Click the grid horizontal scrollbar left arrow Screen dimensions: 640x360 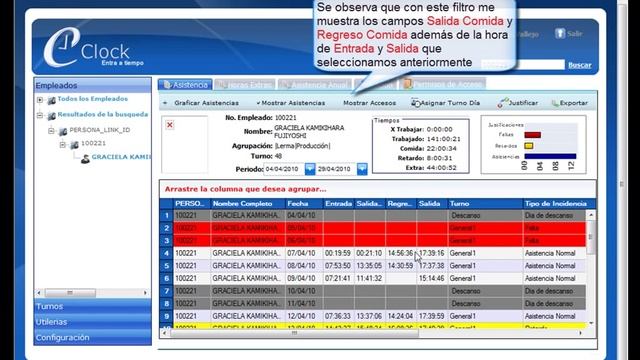tap(164, 333)
